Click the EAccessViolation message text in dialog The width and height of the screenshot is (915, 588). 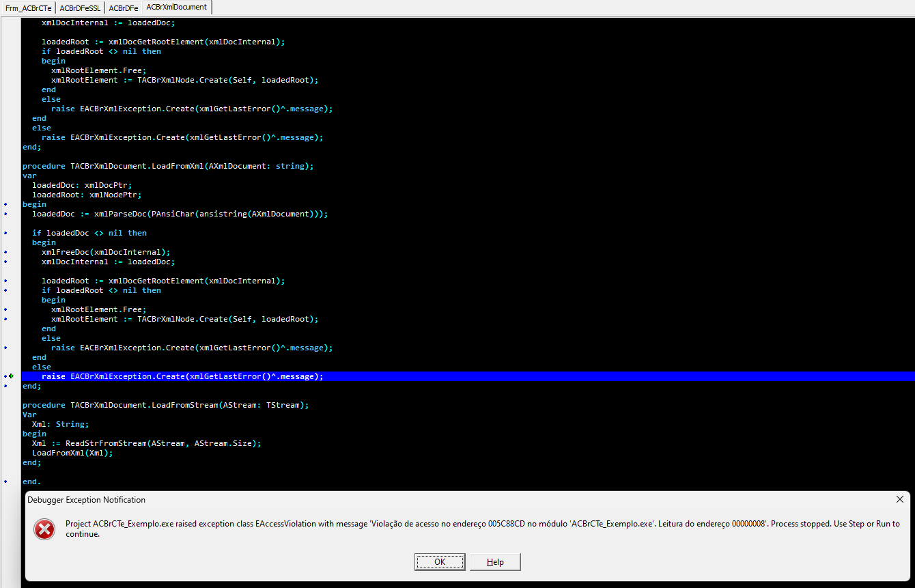[x=483, y=529]
